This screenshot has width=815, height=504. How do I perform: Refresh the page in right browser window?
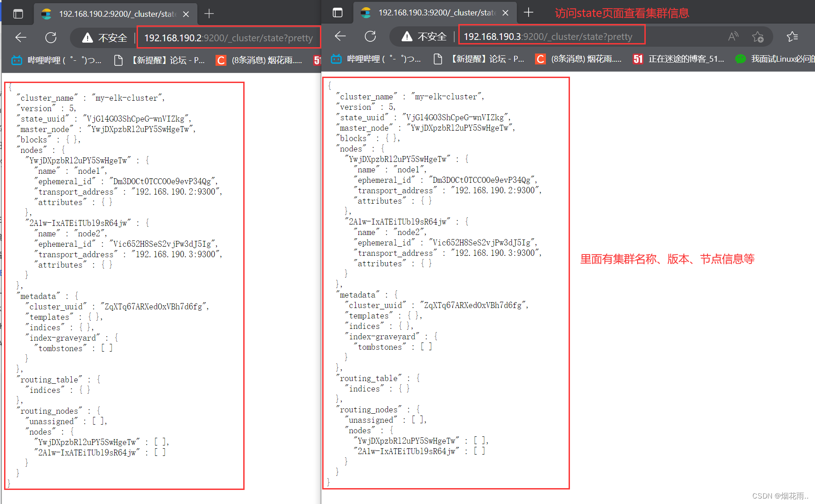coord(370,36)
